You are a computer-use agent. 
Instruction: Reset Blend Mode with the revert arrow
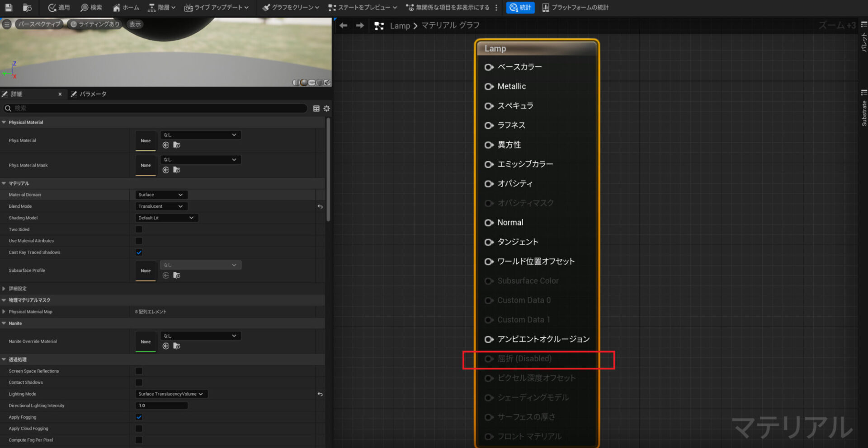tap(320, 206)
